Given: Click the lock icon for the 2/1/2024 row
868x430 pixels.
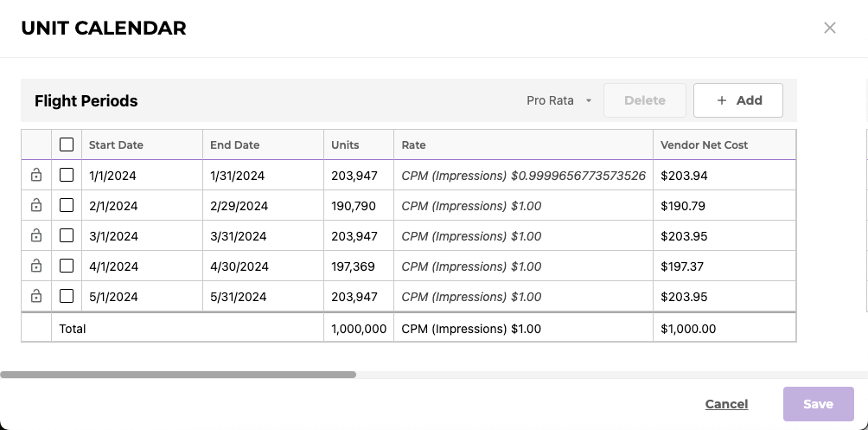Looking at the screenshot, I should click(36, 206).
